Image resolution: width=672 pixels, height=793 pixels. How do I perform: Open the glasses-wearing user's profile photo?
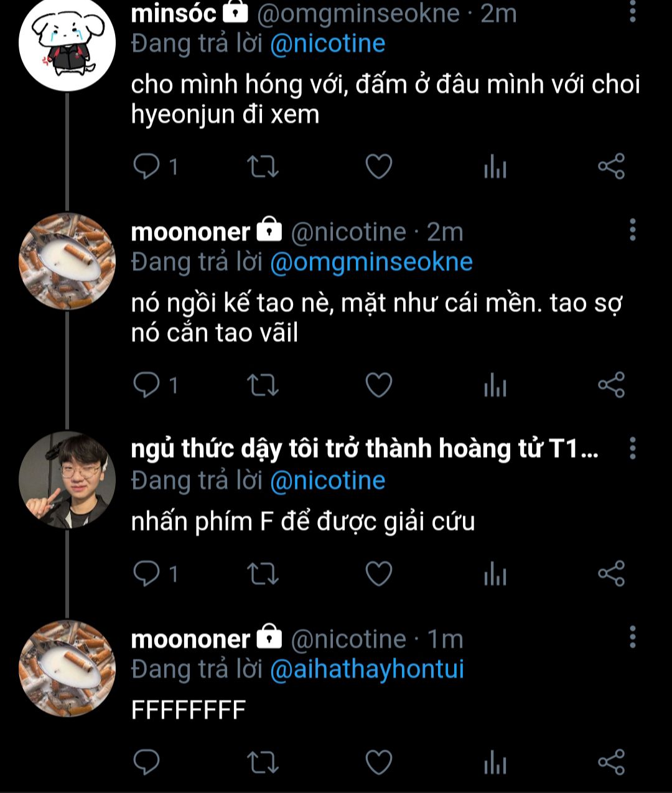pos(67,479)
